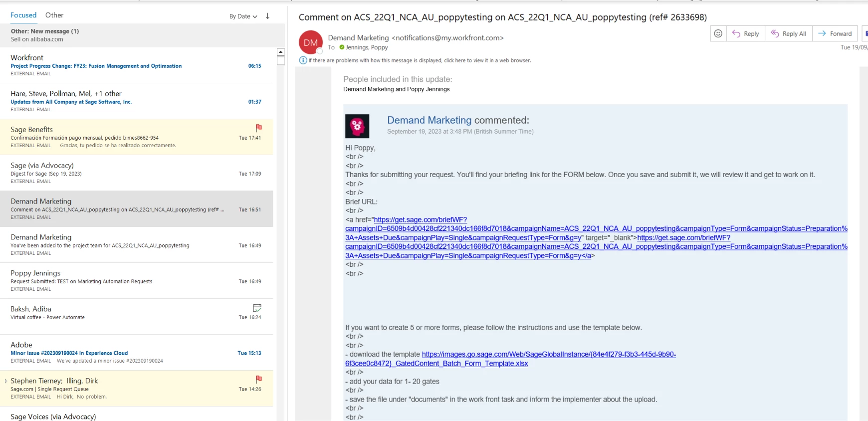868x421 pixels.
Task: Reverse sort order with the down arrow
Action: [267, 16]
